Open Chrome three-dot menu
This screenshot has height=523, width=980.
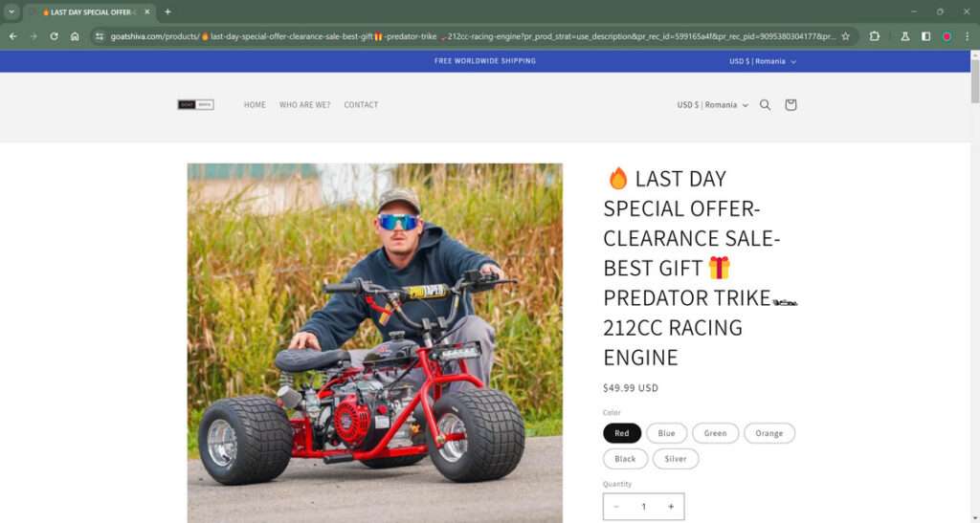click(x=967, y=36)
